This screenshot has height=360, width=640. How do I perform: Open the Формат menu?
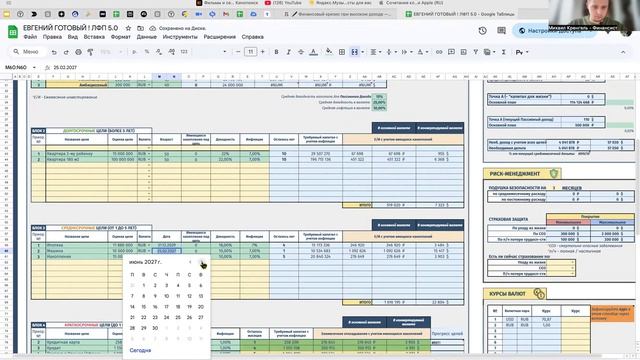pyautogui.click(x=120, y=37)
